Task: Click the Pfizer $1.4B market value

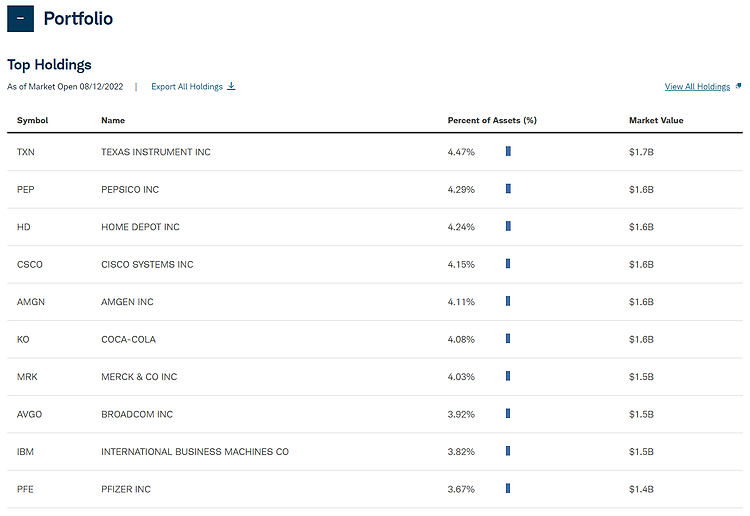Action: pos(641,489)
